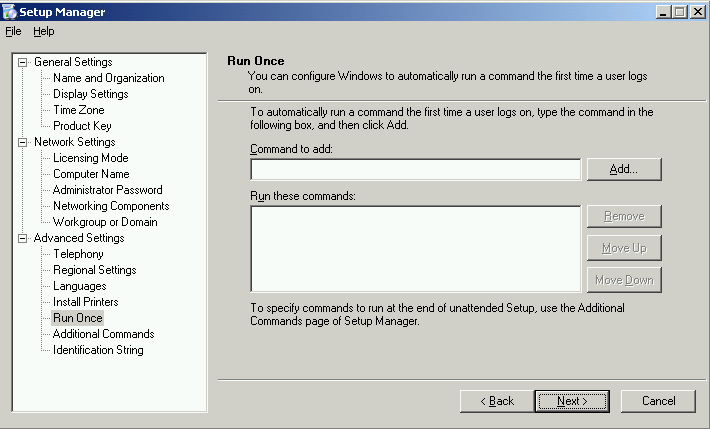710x429 pixels.
Task: Click inside the Run these commands list
Action: pyautogui.click(x=415, y=248)
